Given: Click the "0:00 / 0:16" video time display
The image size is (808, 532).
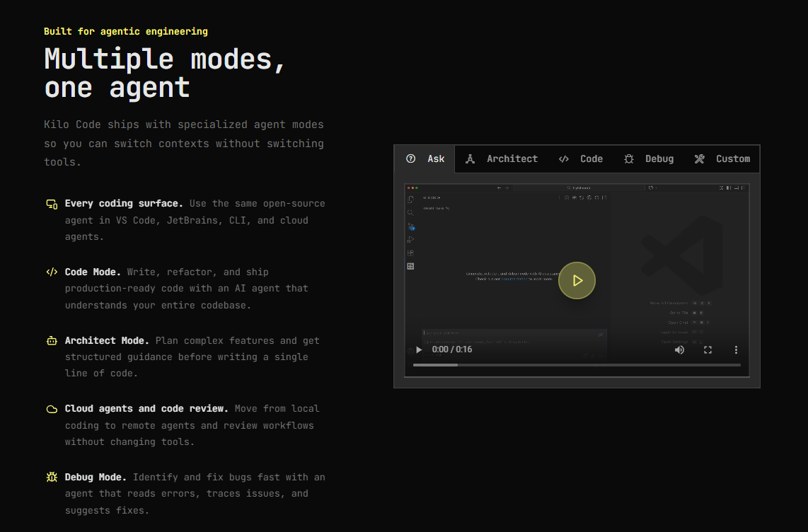Looking at the screenshot, I should click(452, 349).
